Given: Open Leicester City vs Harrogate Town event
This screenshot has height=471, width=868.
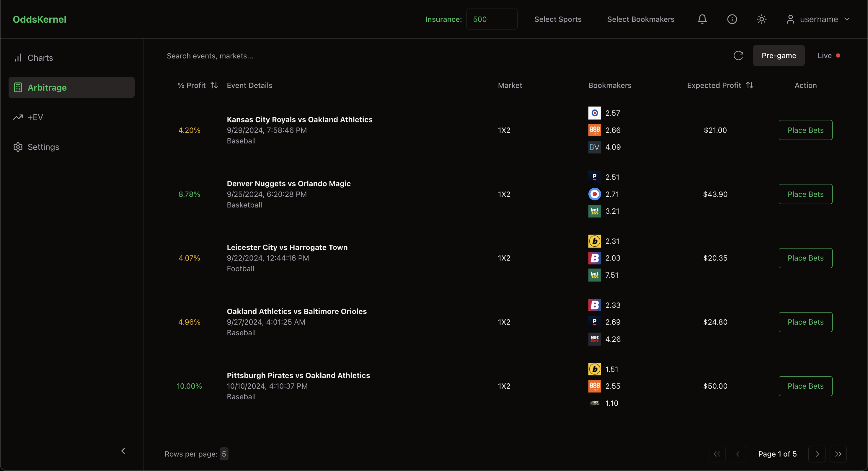Looking at the screenshot, I should coord(287,247).
